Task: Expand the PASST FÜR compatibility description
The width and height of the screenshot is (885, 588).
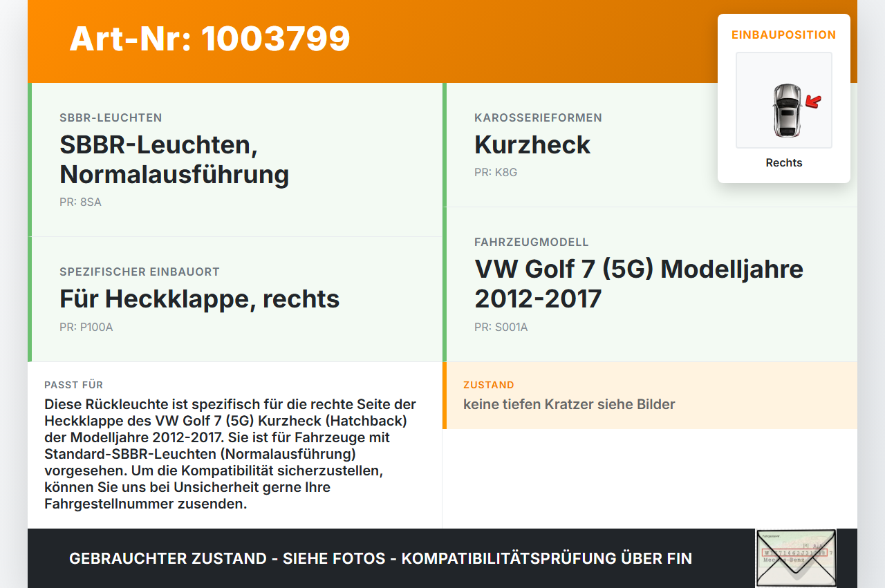Action: point(73,385)
